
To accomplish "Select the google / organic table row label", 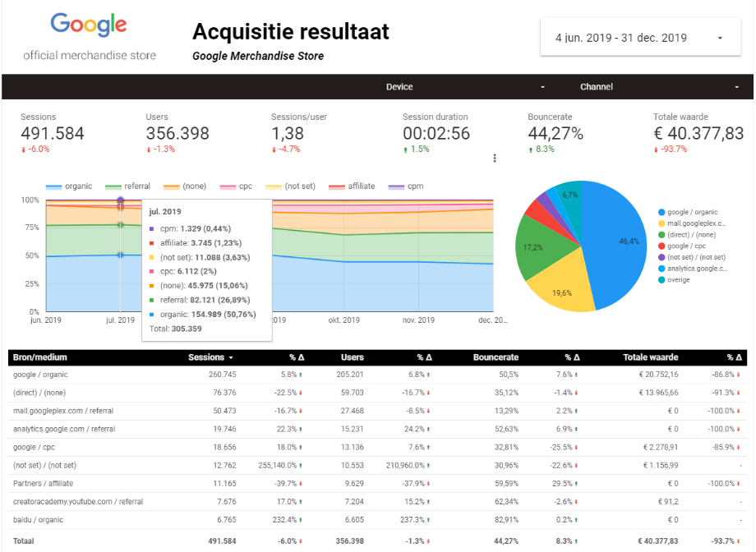I will pyautogui.click(x=40, y=375).
